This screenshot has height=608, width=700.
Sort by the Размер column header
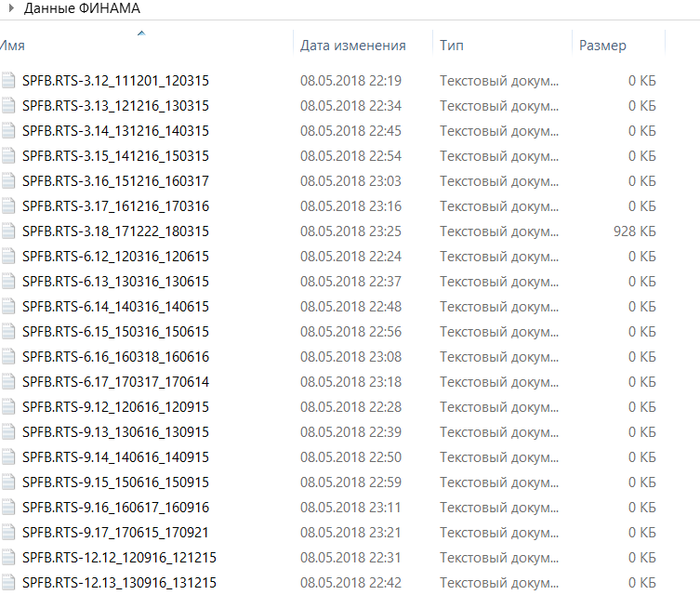tap(602, 46)
